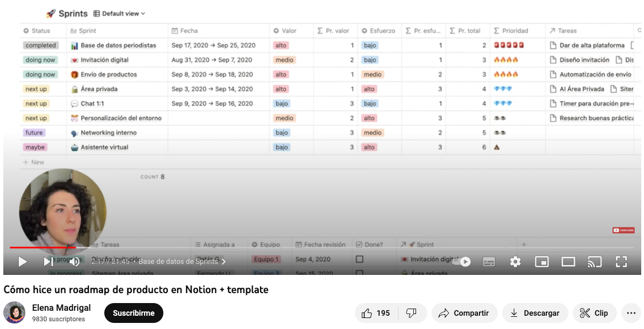Screen dimensions: 644x329
Task: Open 'Personalización del entorno' sprint
Action: (121, 118)
